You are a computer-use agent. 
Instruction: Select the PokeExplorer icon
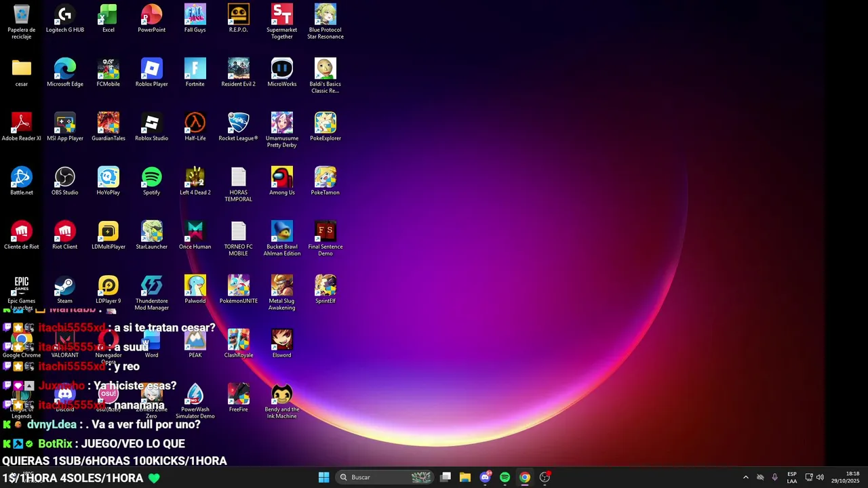[x=325, y=127]
